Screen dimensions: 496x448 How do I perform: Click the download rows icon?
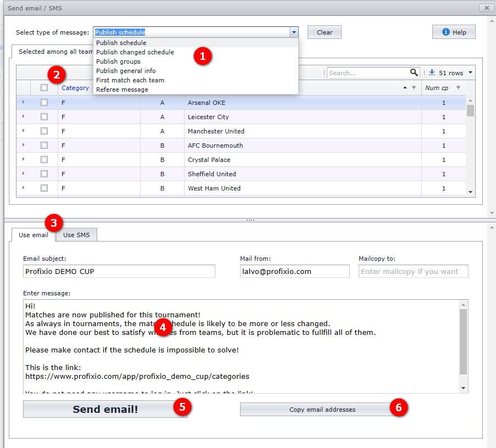432,72
